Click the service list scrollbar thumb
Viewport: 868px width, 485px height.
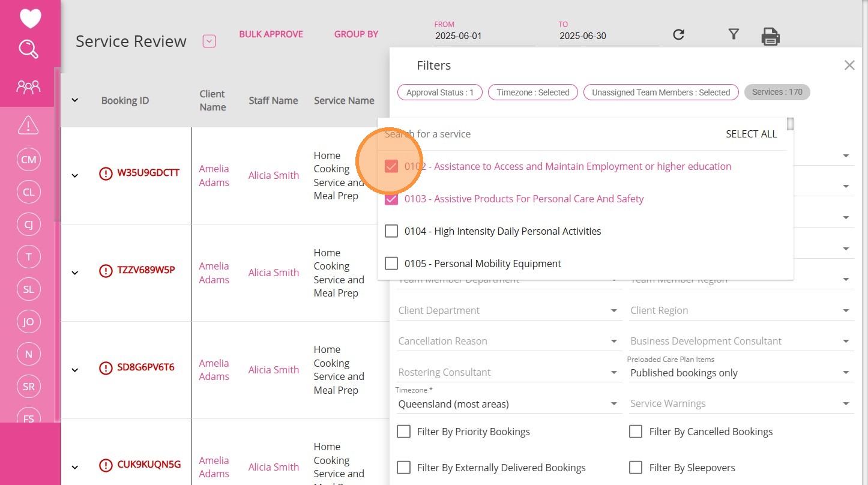click(791, 124)
